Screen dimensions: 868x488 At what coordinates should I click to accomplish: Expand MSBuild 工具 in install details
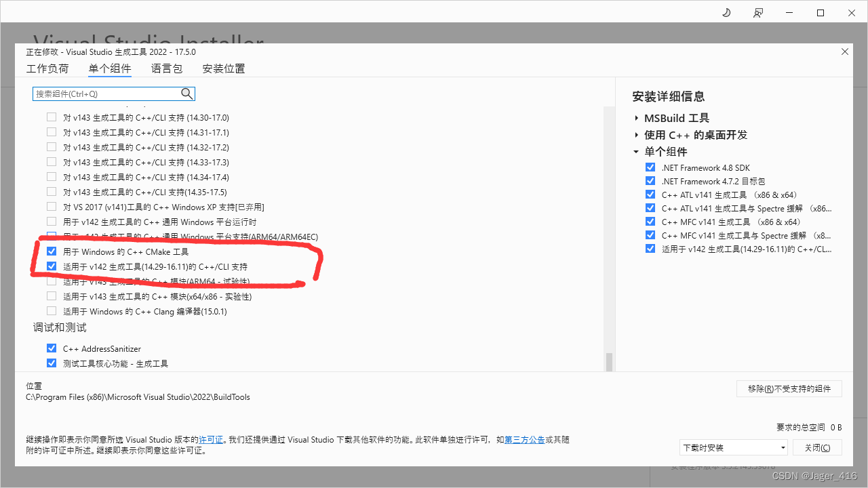(x=637, y=118)
